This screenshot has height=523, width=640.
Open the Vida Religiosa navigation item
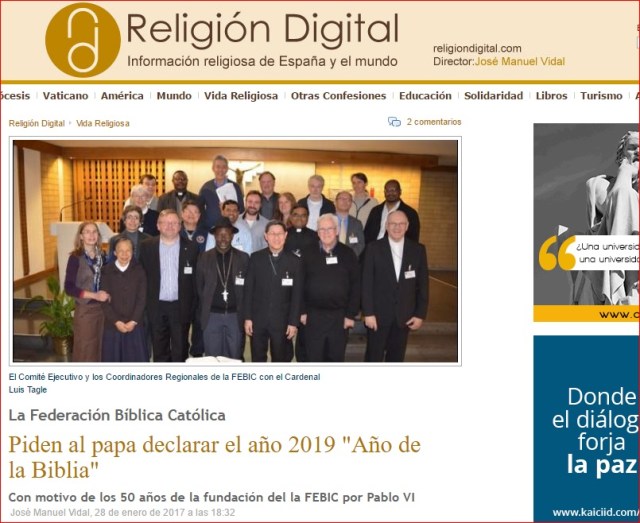pyautogui.click(x=241, y=96)
